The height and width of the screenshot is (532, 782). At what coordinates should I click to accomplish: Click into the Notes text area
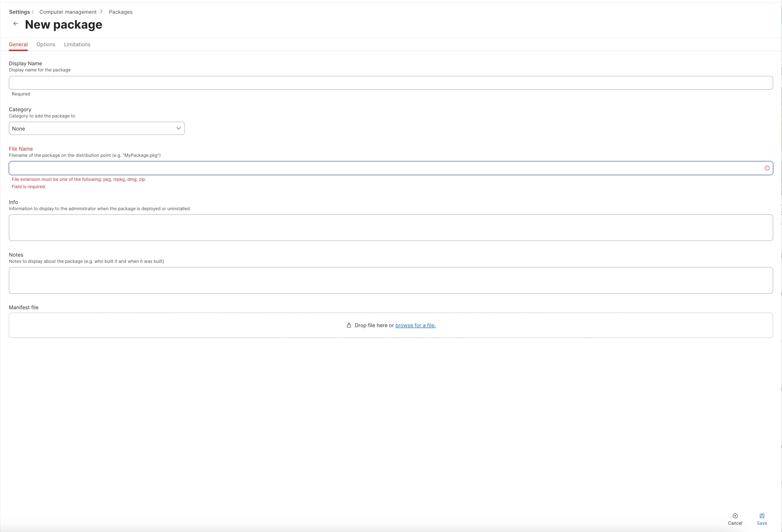coord(391,280)
